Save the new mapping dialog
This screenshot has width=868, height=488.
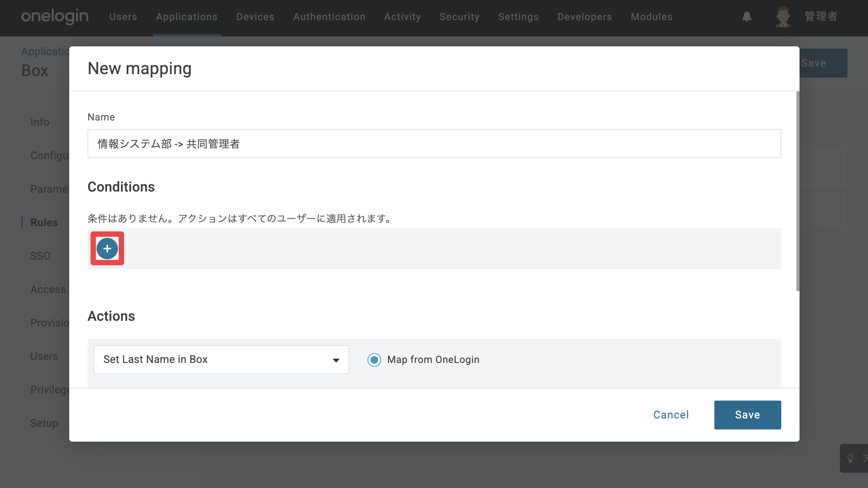[747, 415]
